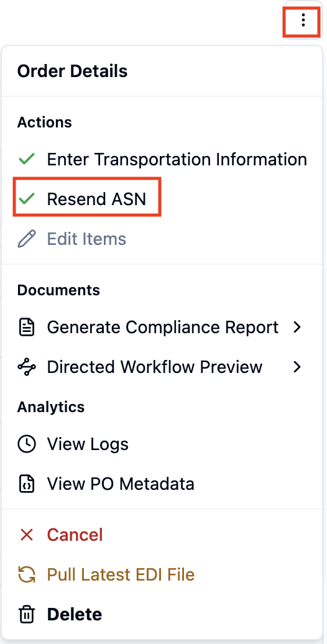Click the red Cancel option

coord(162,535)
